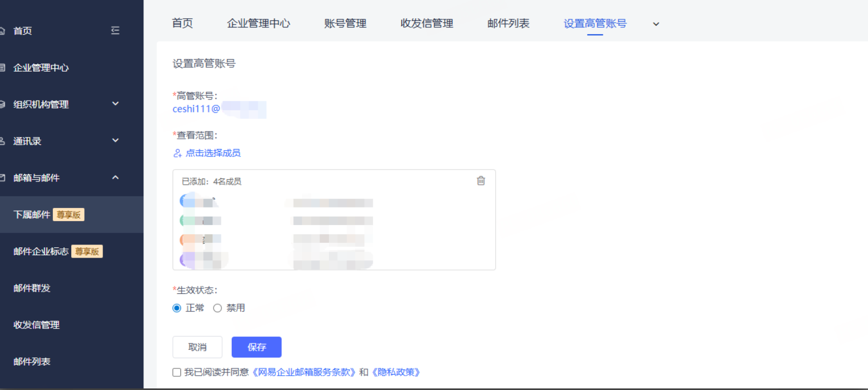The image size is (868, 390).
Task: Select the 正常 radio button
Action: (x=176, y=308)
